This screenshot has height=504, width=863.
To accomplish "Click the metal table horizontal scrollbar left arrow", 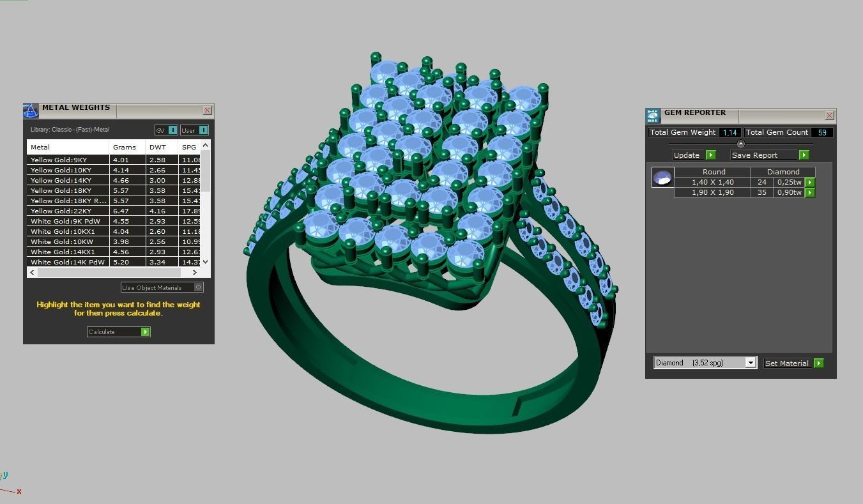I will pyautogui.click(x=32, y=272).
